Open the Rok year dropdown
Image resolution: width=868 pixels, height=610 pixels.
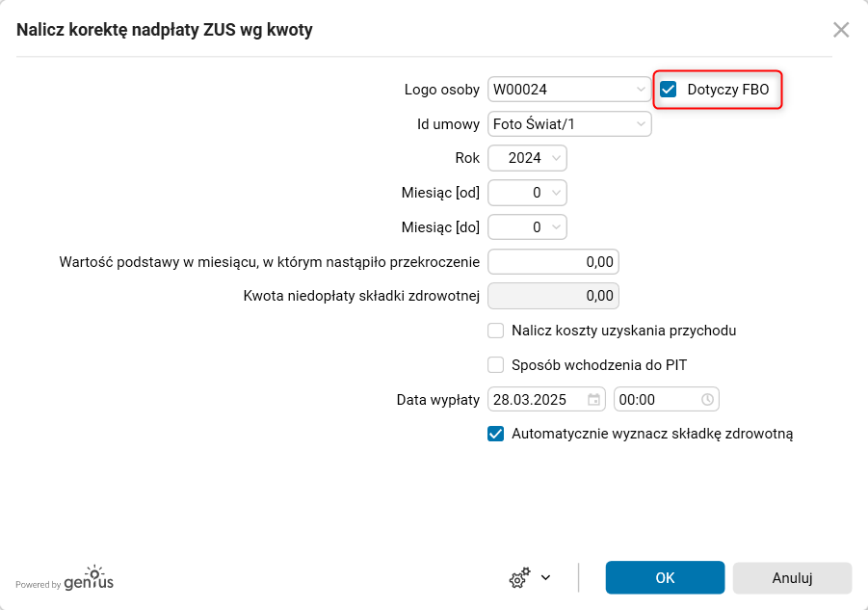[556, 158]
